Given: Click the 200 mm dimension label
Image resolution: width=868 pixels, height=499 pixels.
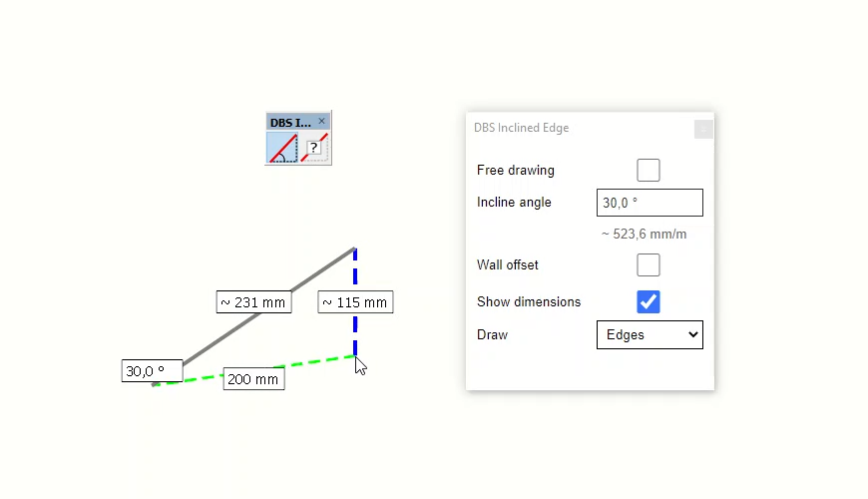Looking at the screenshot, I should pyautogui.click(x=253, y=379).
